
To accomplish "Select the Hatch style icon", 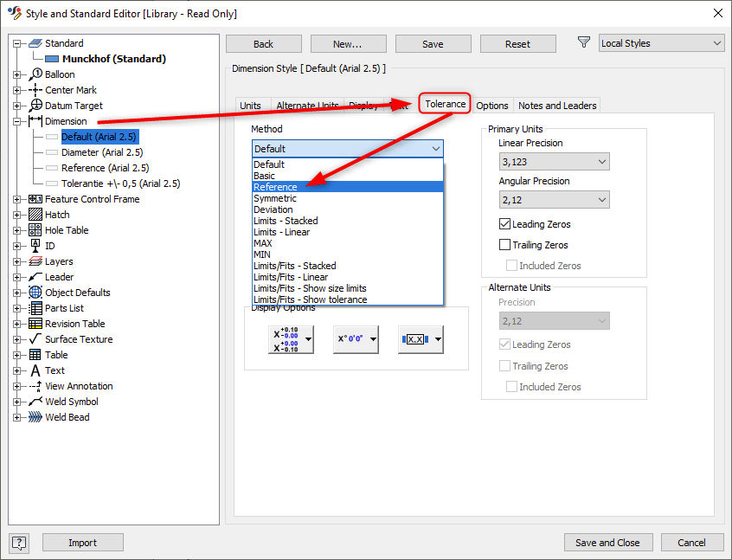I will pos(35,215).
